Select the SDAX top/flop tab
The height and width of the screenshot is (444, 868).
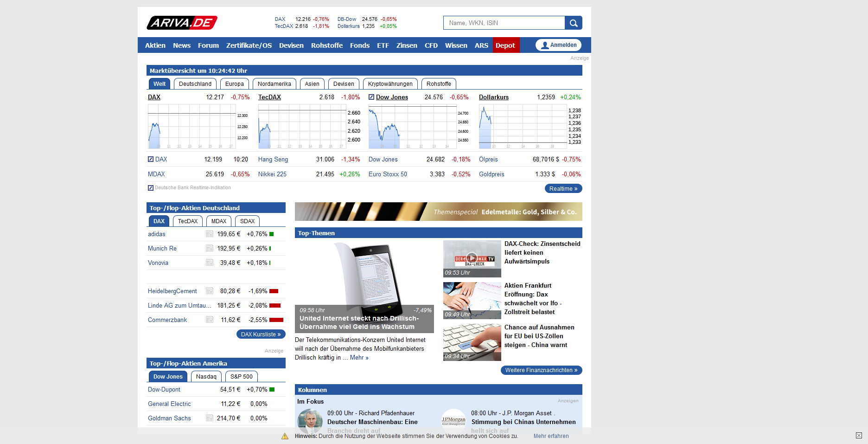tap(247, 221)
